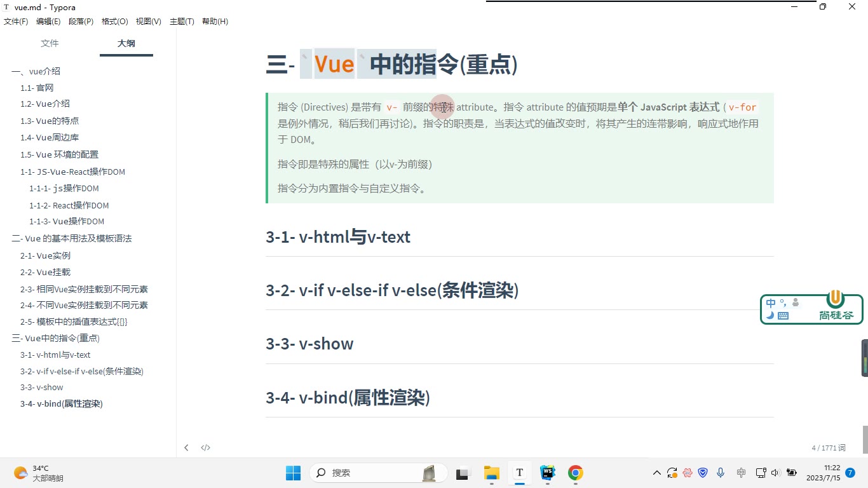Click the microphone tray icon
The height and width of the screenshot is (488, 868).
point(721,473)
